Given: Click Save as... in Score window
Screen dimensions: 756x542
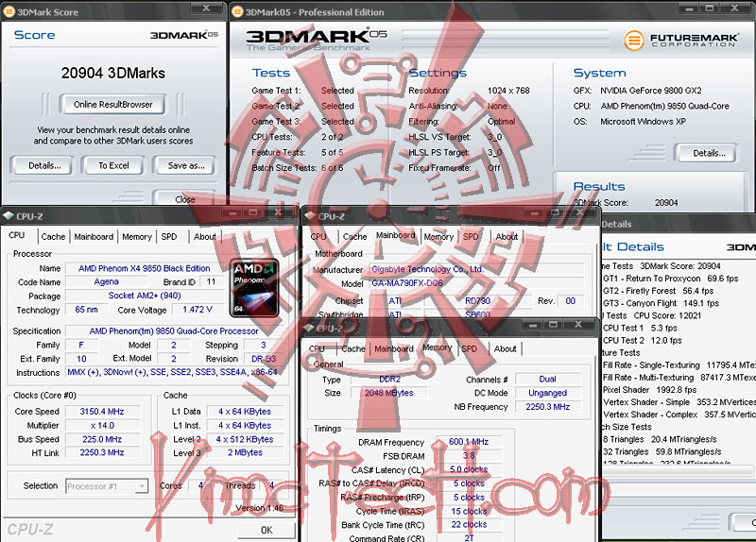Looking at the screenshot, I should (185, 165).
